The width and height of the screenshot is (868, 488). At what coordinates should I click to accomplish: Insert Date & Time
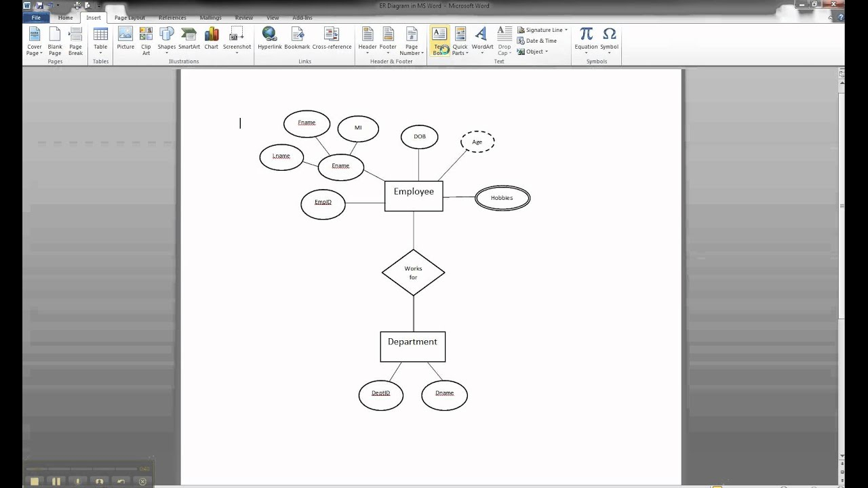[536, 41]
